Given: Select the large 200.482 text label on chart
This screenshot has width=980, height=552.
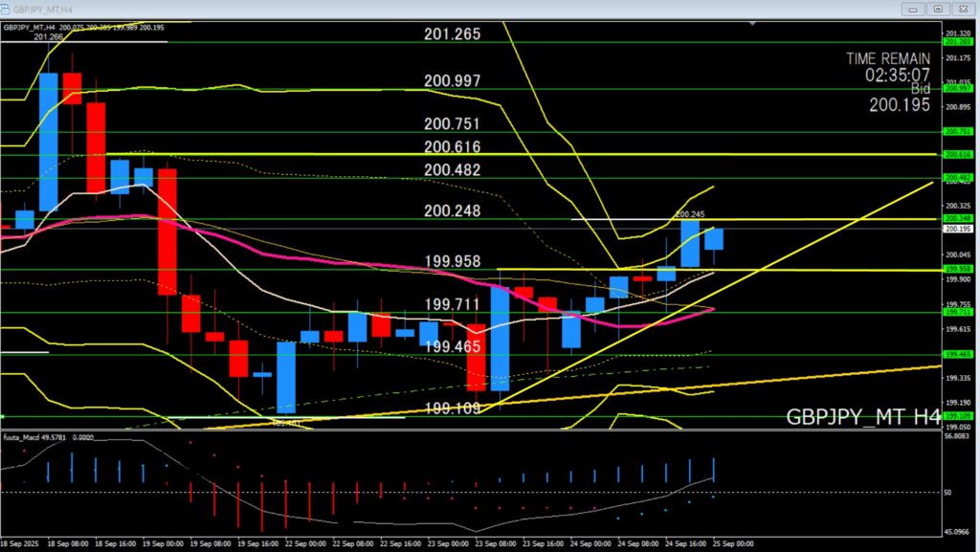Looking at the screenshot, I should click(x=453, y=169).
